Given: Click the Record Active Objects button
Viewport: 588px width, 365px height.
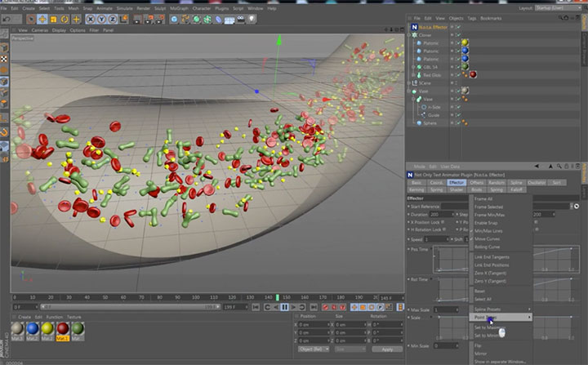Looking at the screenshot, I should pyautogui.click(x=325, y=307).
